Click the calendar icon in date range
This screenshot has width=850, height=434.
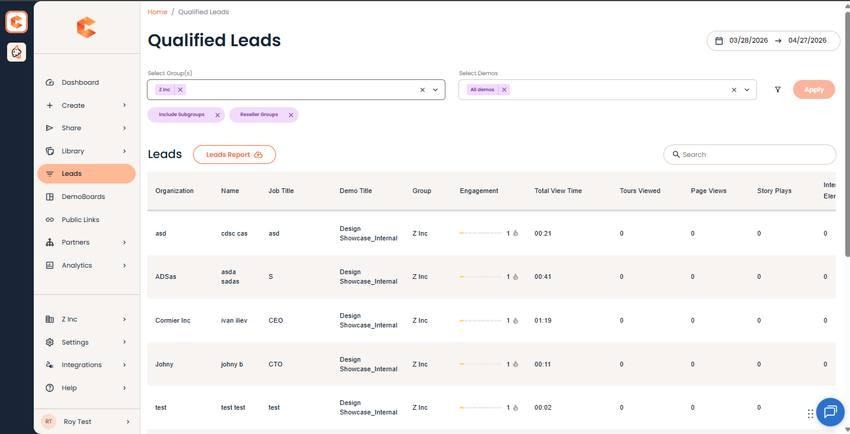pos(719,41)
